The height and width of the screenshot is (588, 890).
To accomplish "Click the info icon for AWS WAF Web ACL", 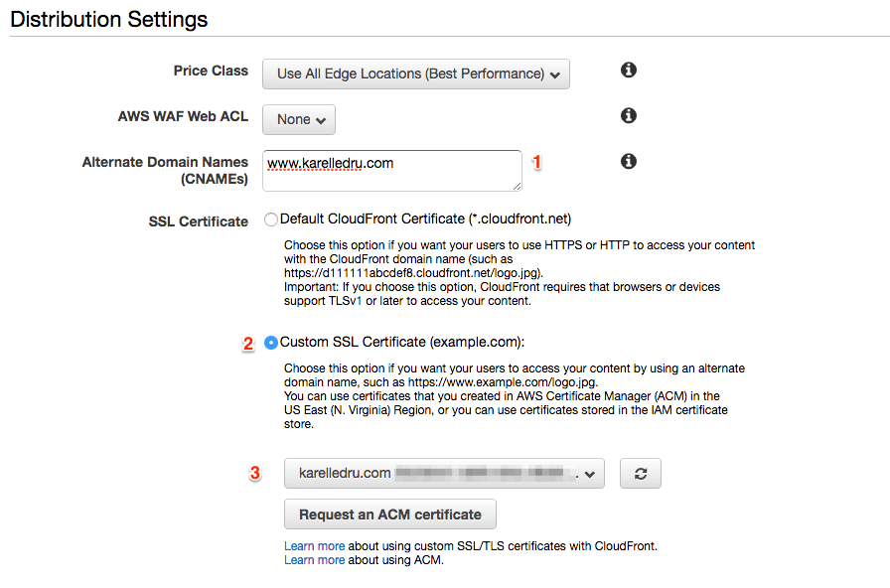I will [628, 116].
